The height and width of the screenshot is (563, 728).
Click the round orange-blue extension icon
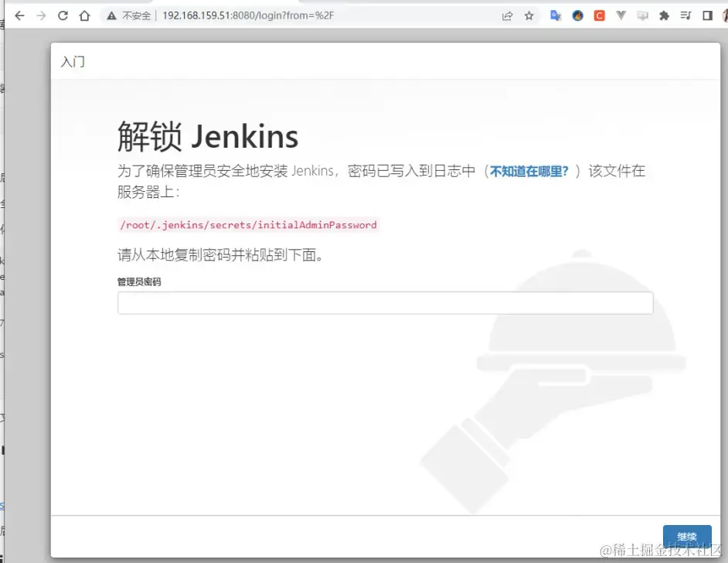[577, 15]
